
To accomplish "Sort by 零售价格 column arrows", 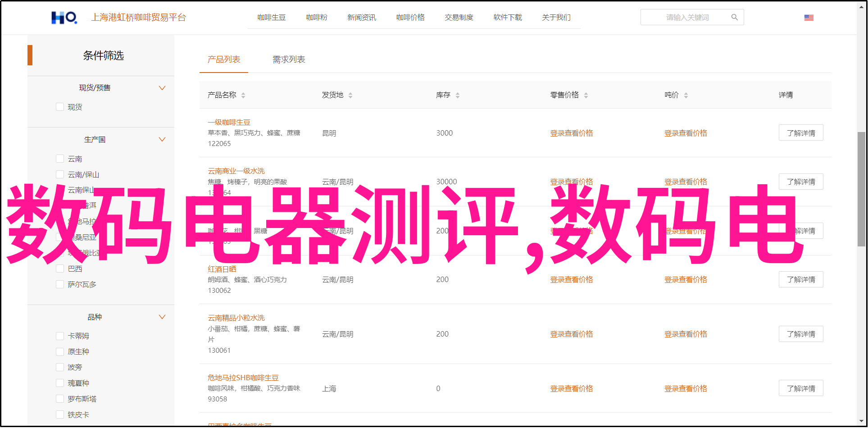I will pyautogui.click(x=586, y=95).
